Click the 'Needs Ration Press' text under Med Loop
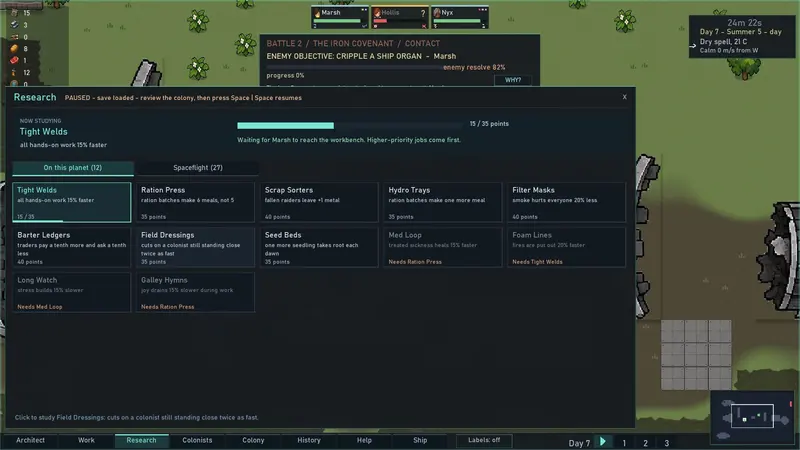Image resolution: width=800 pixels, height=450 pixels. click(415, 262)
